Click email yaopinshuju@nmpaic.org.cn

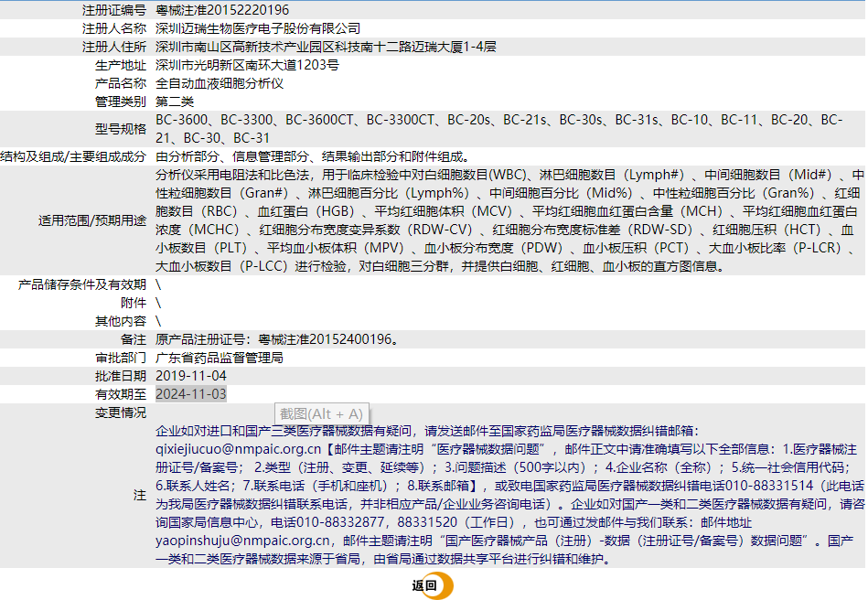click(x=242, y=541)
